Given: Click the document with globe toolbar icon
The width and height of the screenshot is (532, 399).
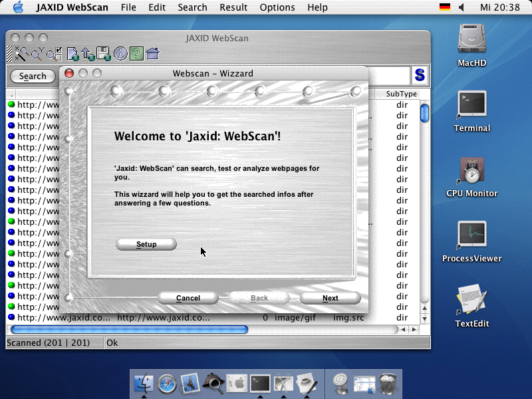Looking at the screenshot, I should (x=73, y=54).
